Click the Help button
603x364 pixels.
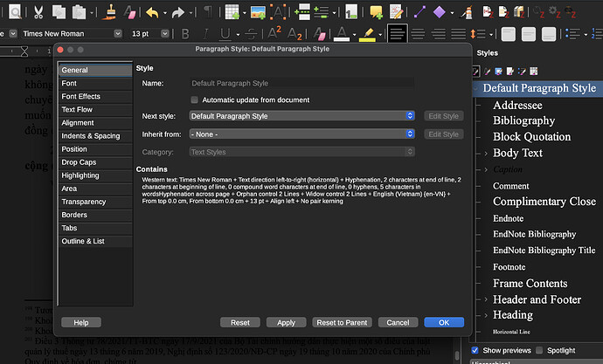tap(81, 322)
